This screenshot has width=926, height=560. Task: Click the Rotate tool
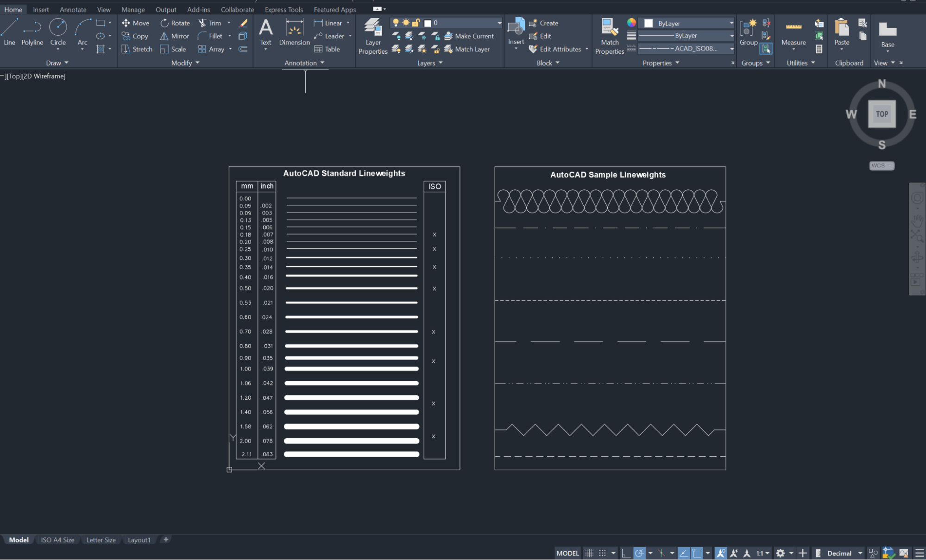pos(175,23)
